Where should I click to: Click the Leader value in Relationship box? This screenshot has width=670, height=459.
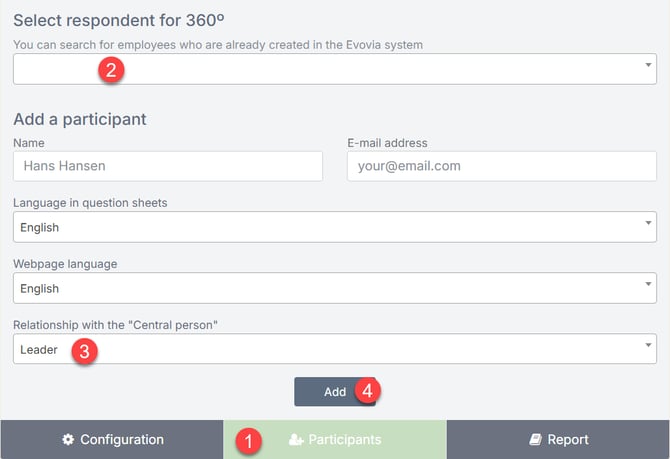[x=39, y=350]
